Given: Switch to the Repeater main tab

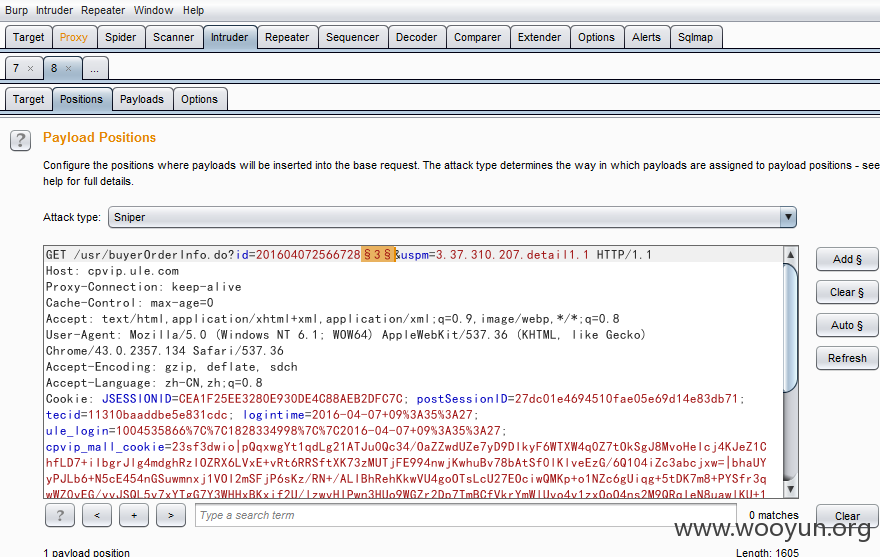Looking at the screenshot, I should 287,37.
